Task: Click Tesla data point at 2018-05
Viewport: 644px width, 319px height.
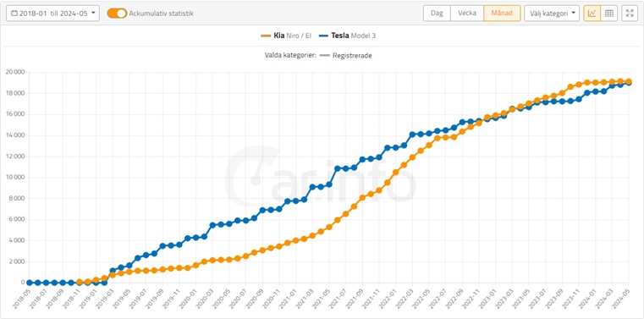Action: [29, 283]
